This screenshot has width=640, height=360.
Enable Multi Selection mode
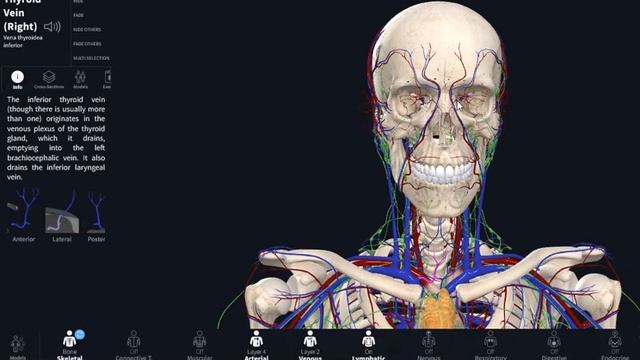91,58
